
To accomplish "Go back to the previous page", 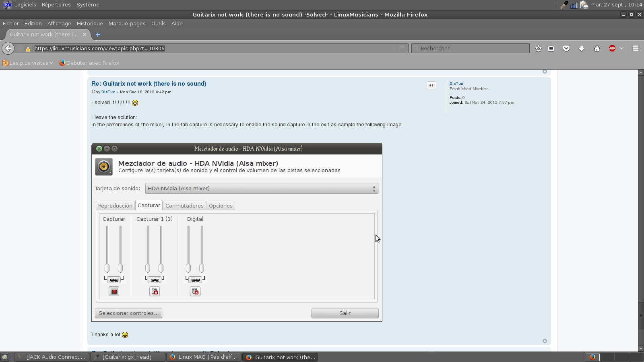I will pos(8,48).
